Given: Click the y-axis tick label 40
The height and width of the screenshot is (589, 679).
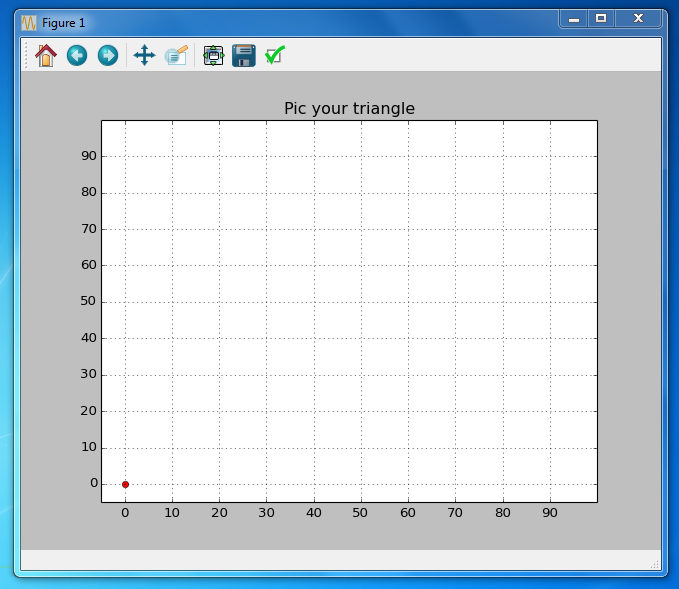Looking at the screenshot, I should pos(89,338).
